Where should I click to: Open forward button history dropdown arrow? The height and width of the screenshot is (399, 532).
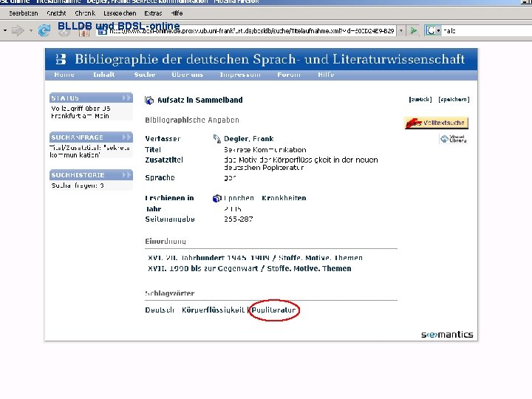(31, 31)
